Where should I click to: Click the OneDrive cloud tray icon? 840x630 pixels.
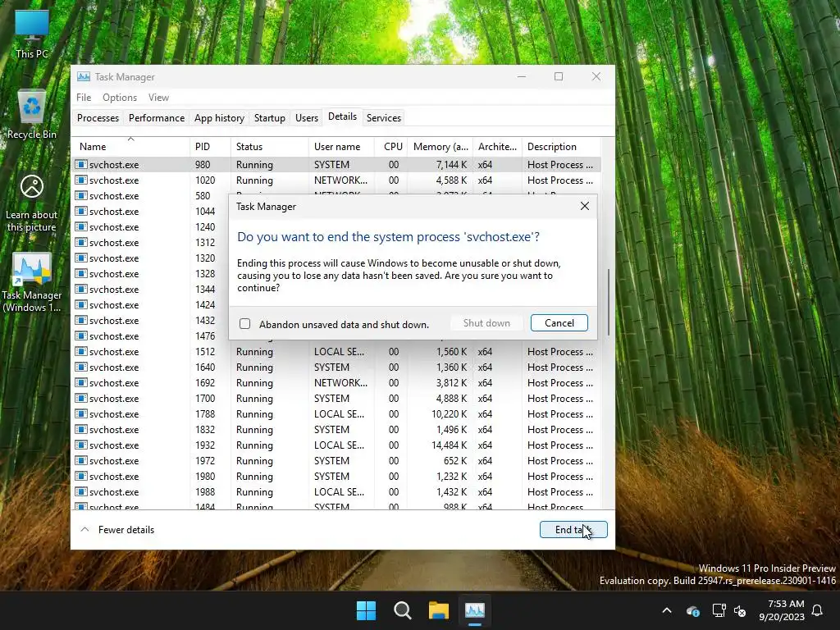(692, 610)
